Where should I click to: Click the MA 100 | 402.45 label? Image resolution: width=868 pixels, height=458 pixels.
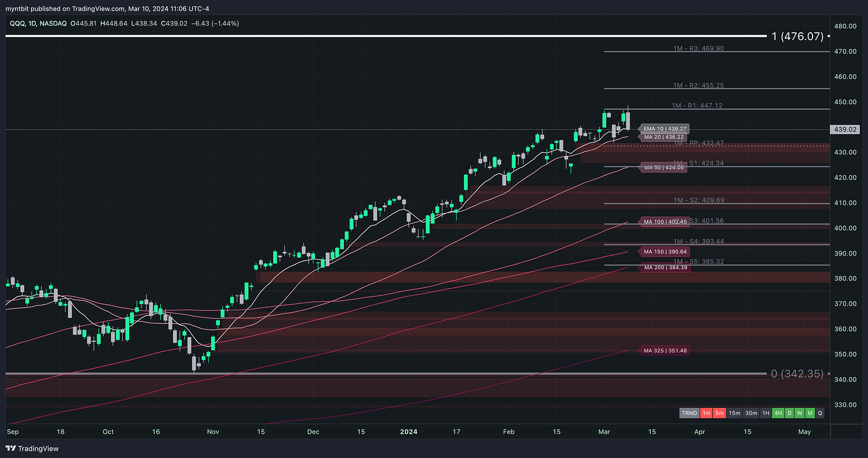(665, 222)
